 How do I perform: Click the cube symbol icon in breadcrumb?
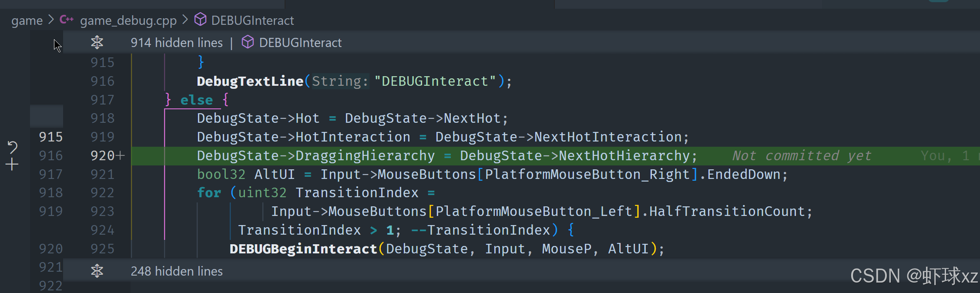coord(200,20)
